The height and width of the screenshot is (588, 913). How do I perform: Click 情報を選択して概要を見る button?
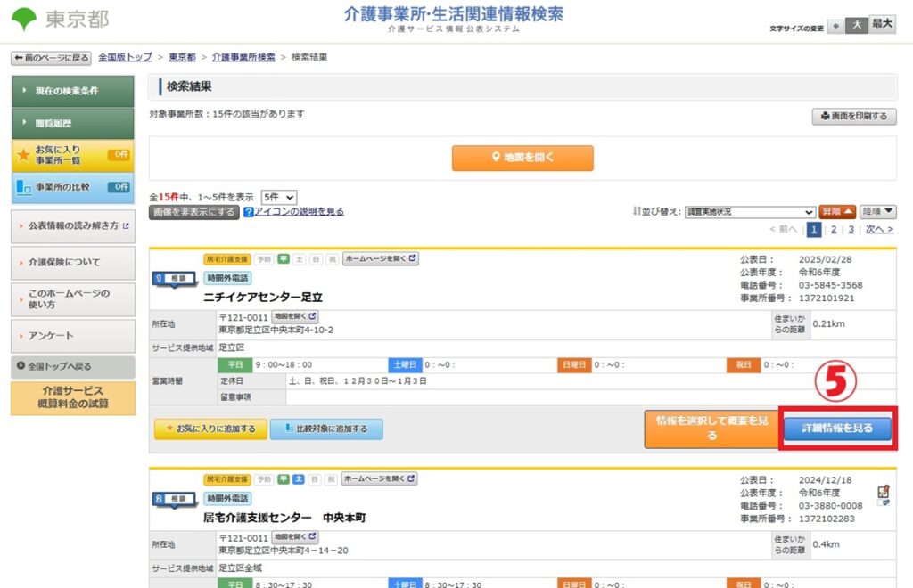pyautogui.click(x=711, y=429)
